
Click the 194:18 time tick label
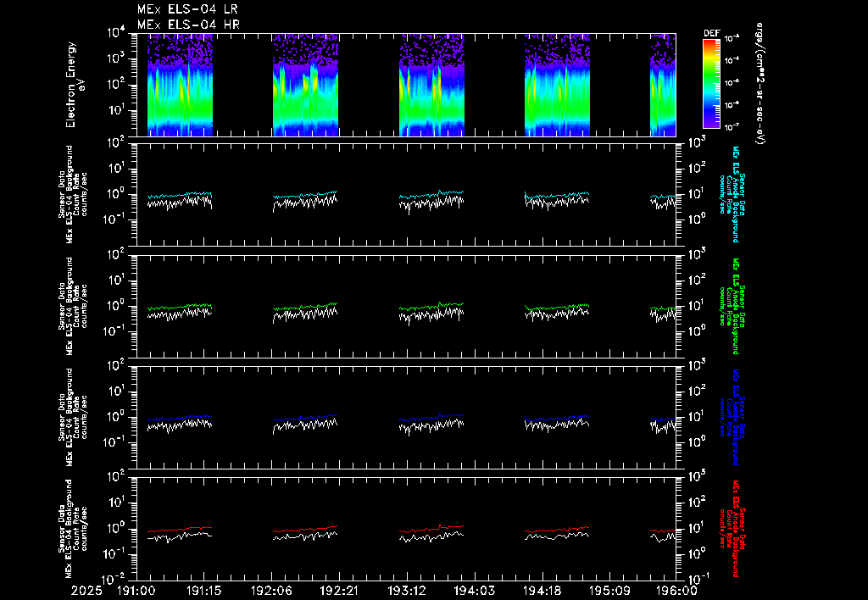[542, 592]
